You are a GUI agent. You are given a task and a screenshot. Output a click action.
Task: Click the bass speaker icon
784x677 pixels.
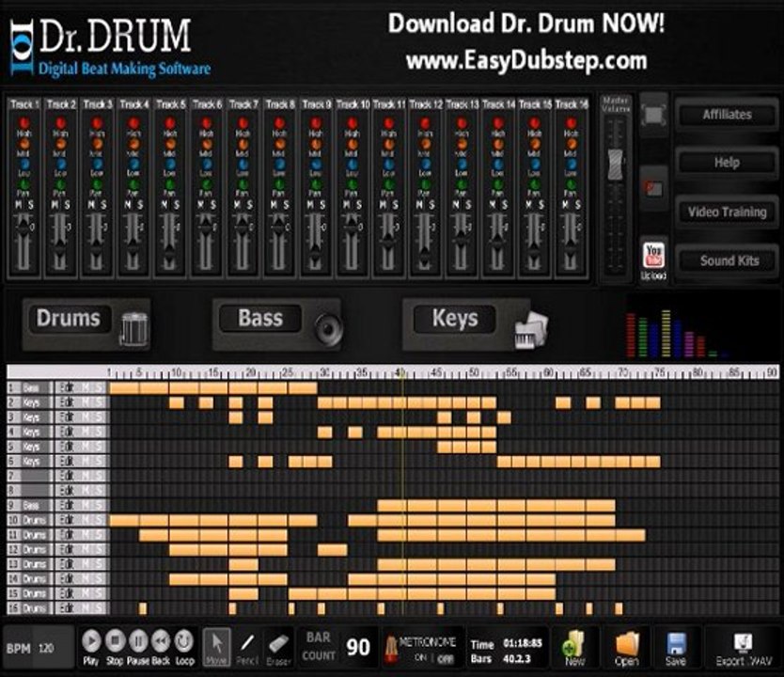328,328
